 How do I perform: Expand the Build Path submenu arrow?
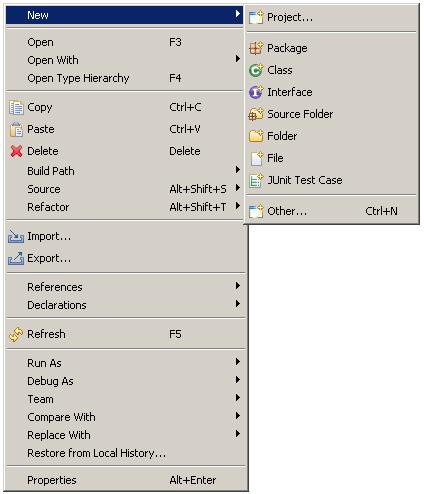click(x=238, y=170)
